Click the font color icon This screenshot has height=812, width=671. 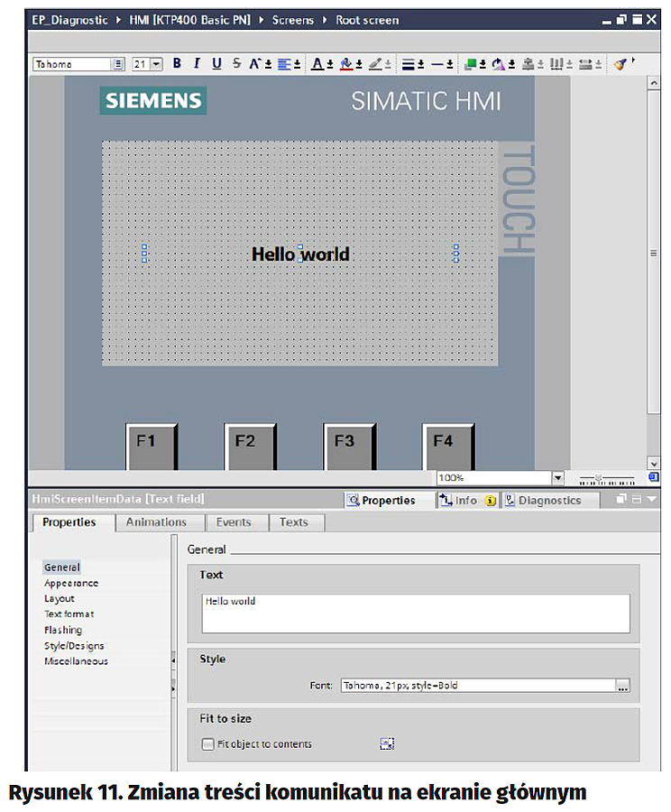click(317, 63)
